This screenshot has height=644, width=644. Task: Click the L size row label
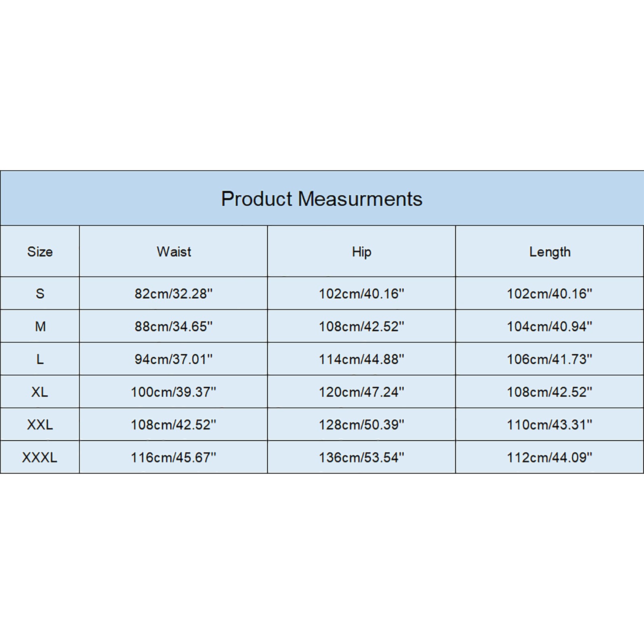40,359
